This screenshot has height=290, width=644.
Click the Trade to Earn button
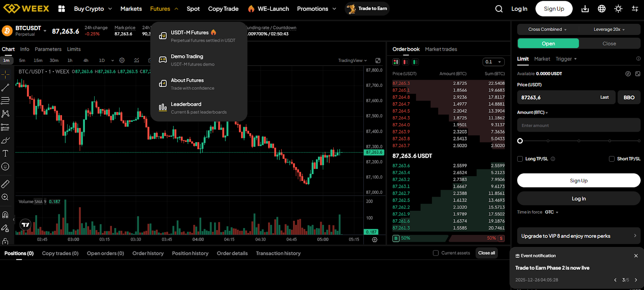(367, 8)
